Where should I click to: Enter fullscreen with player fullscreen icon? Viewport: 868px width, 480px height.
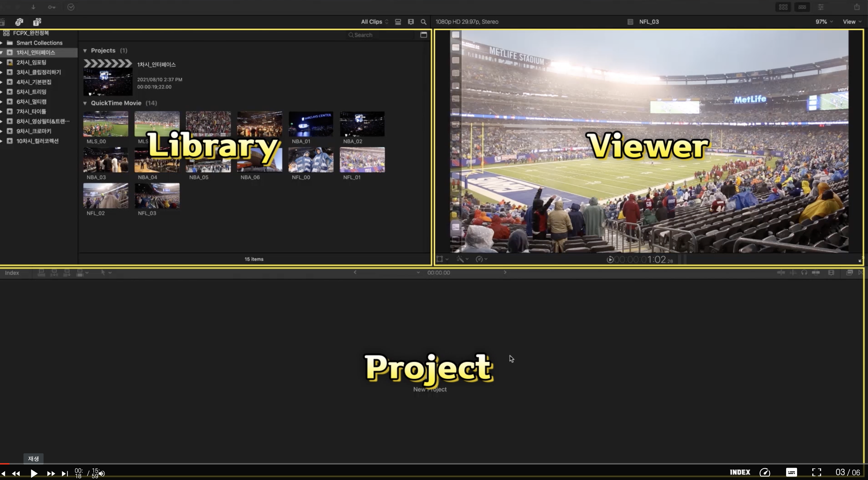click(x=816, y=472)
